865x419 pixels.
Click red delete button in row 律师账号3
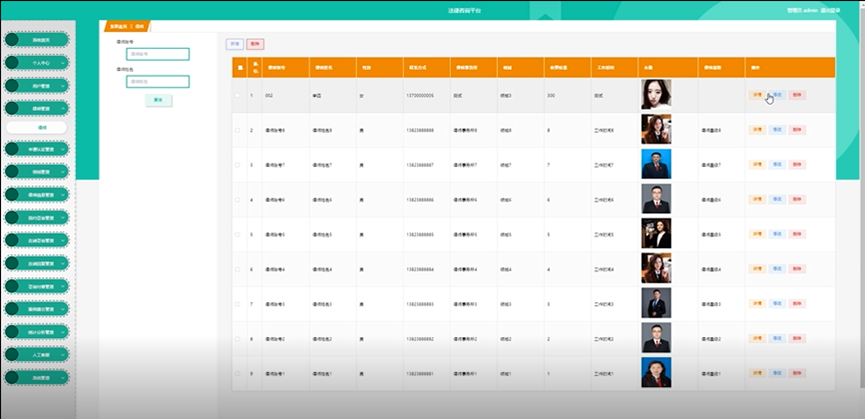click(797, 303)
